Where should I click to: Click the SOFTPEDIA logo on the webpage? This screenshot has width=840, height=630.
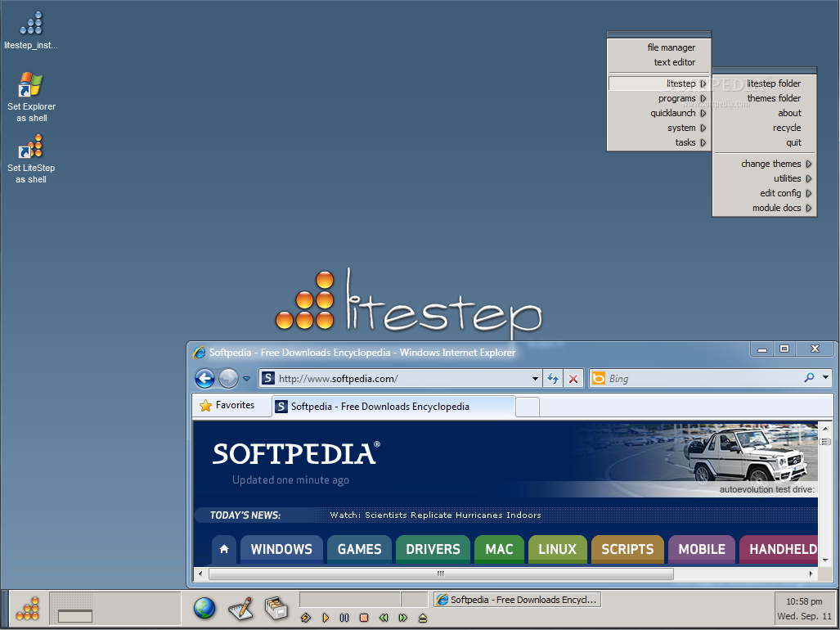(x=296, y=453)
